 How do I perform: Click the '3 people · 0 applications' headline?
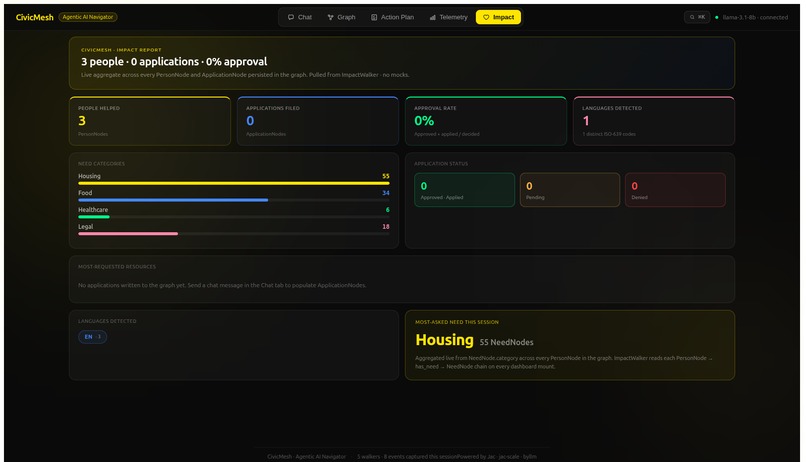point(174,62)
